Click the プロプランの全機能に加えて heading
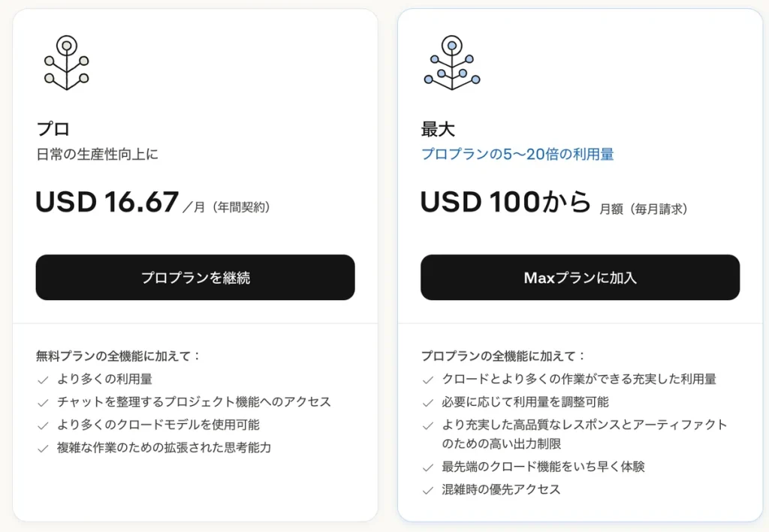Image resolution: width=769 pixels, height=532 pixels. [503, 356]
